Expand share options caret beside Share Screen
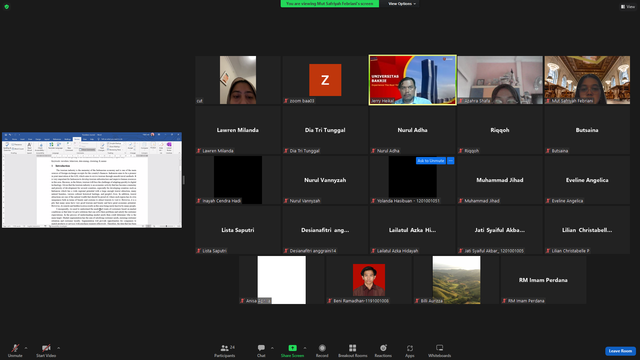 coord(304,348)
